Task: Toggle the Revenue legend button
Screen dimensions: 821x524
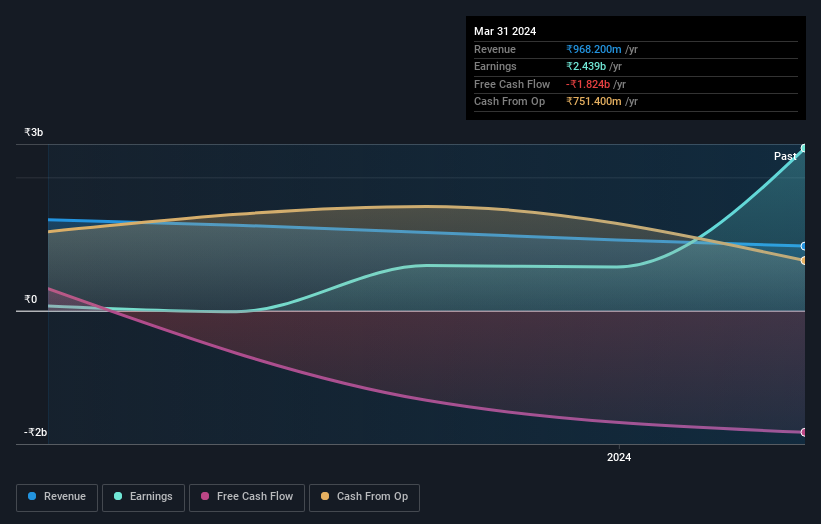Action: click(57, 497)
